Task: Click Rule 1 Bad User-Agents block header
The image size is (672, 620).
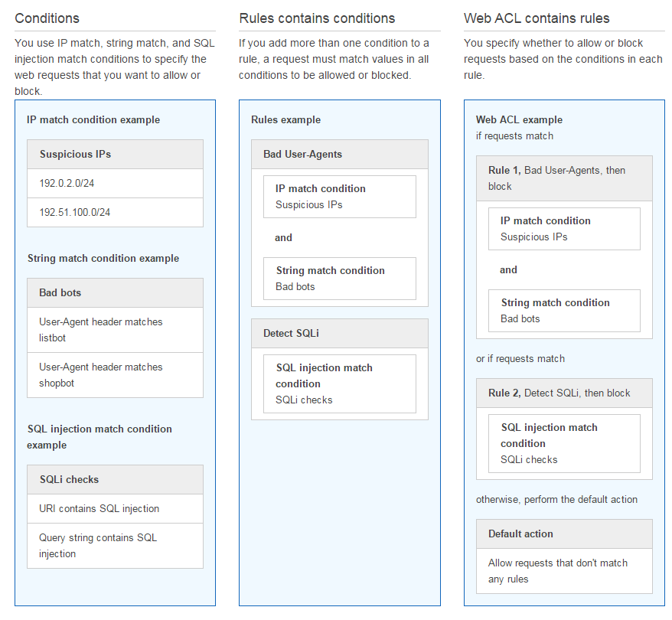Action: tap(564, 178)
